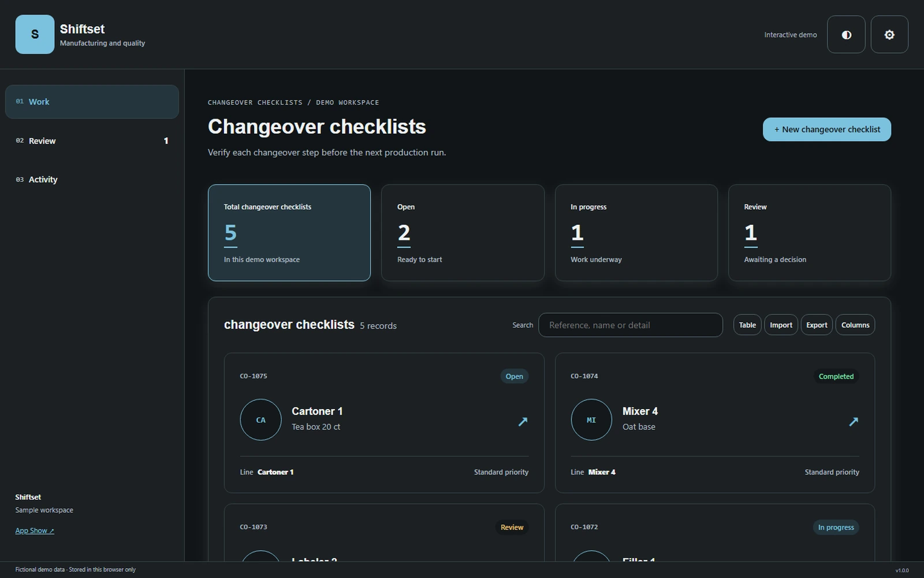This screenshot has width=924, height=578.
Task: Click the CO-1074 reference text
Action: point(584,376)
